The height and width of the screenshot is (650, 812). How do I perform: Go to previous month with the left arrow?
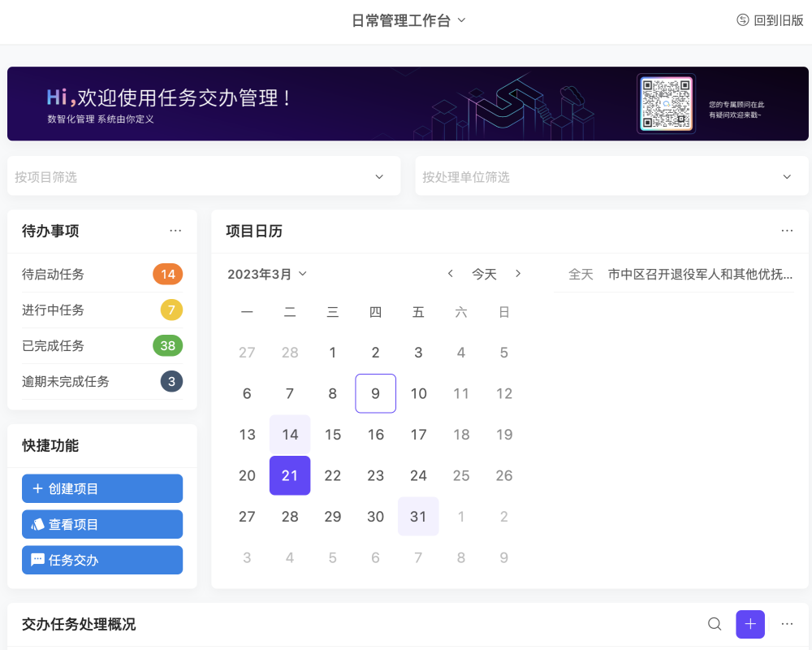pyautogui.click(x=451, y=274)
